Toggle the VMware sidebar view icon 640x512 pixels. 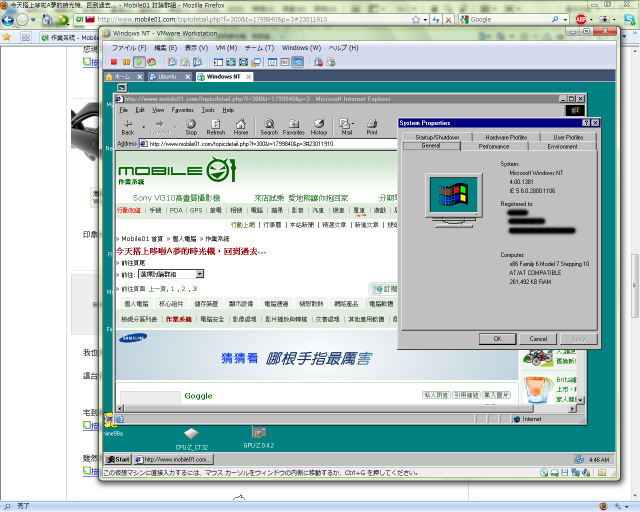pos(218,62)
